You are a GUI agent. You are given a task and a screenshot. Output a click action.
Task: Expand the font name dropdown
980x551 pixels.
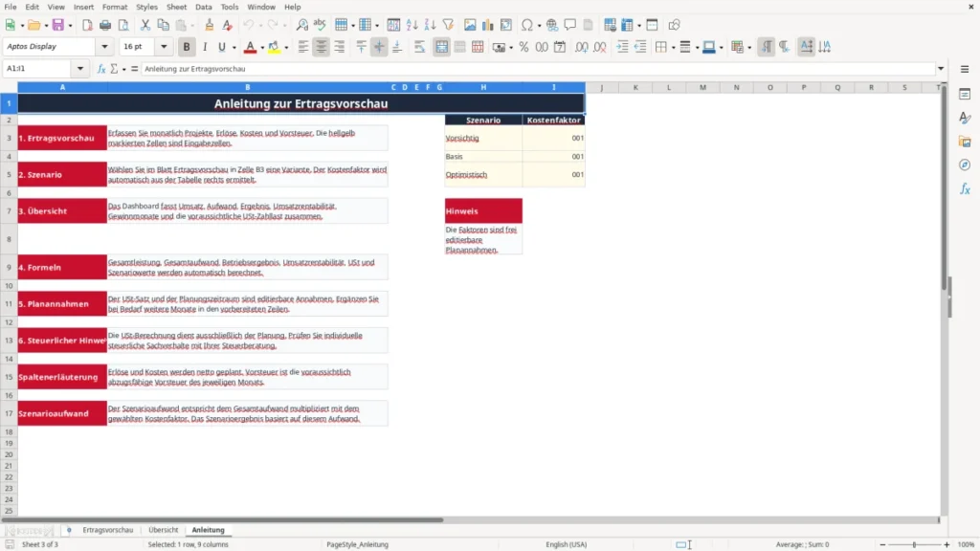click(x=104, y=47)
